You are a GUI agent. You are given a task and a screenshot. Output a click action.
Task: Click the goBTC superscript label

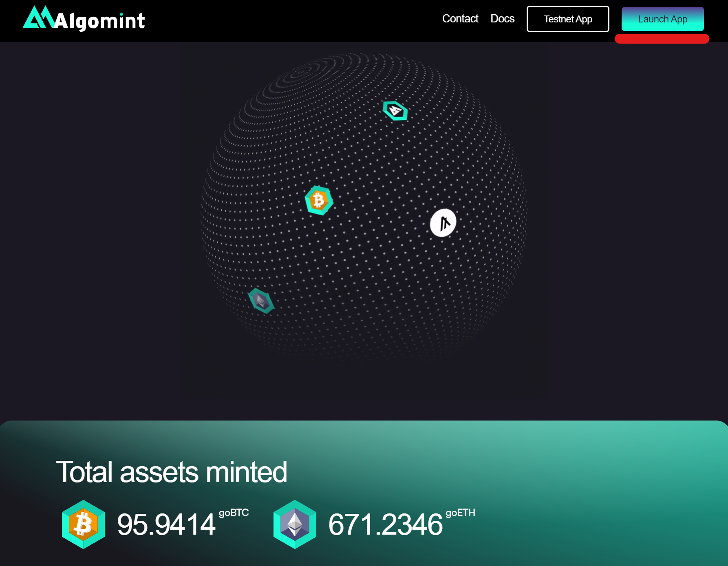point(234,513)
